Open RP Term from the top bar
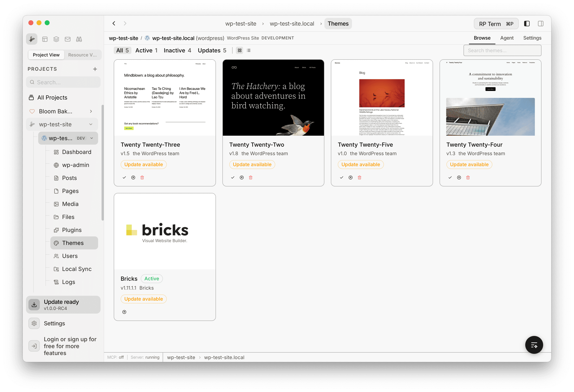 pyautogui.click(x=496, y=24)
